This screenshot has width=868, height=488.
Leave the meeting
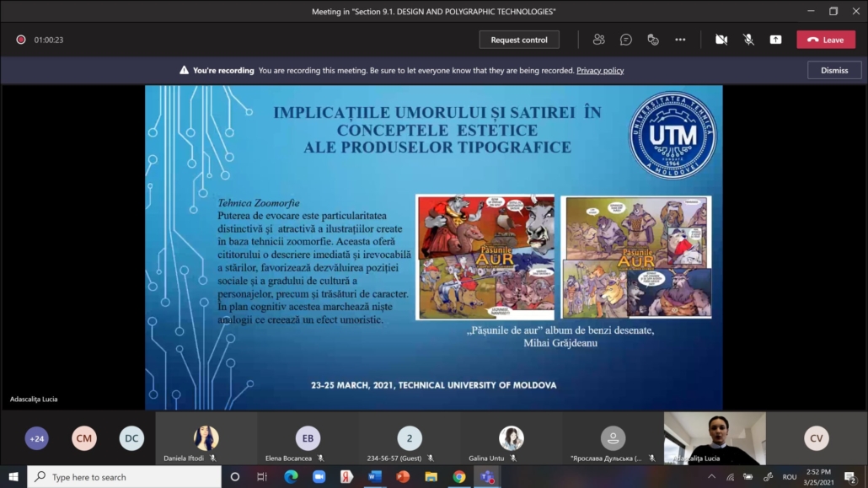826,40
